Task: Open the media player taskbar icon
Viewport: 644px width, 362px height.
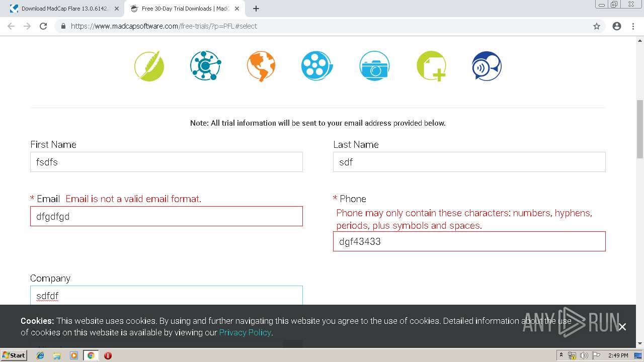Action: coord(74,355)
